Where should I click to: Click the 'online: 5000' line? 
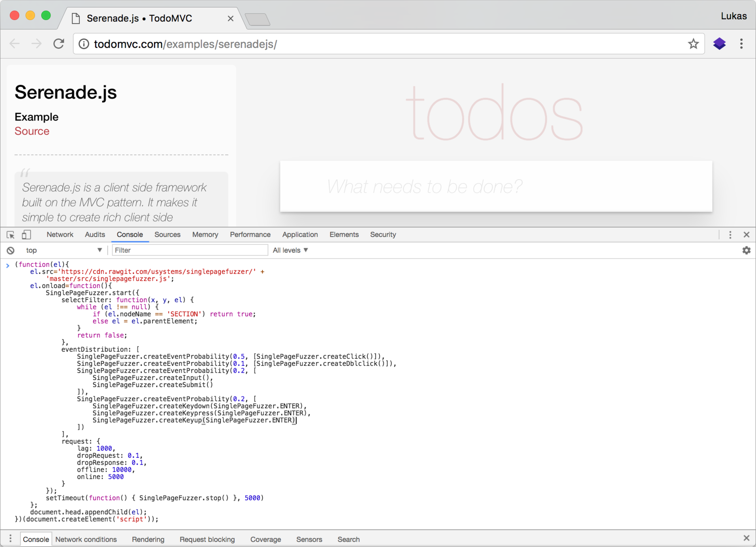(x=100, y=477)
